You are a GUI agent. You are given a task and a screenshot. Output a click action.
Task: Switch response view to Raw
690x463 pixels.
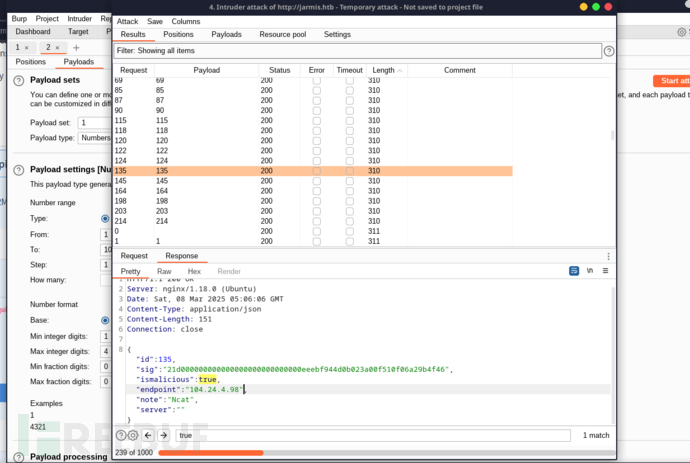click(x=164, y=272)
